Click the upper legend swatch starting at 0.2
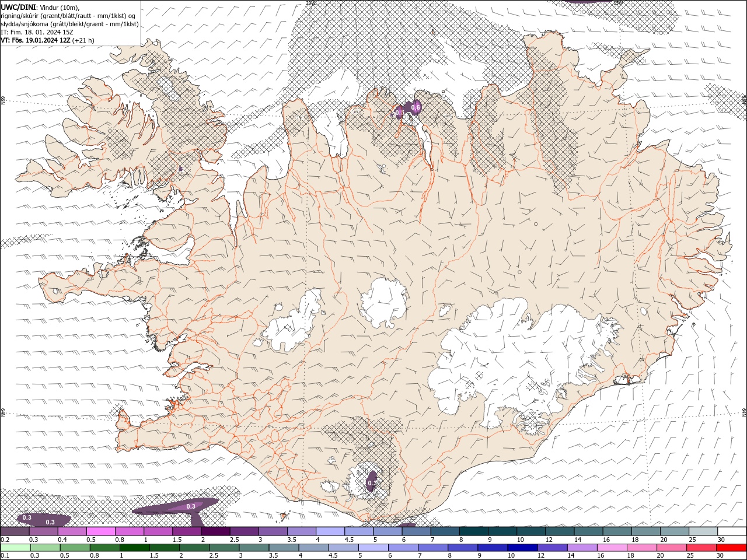The height and width of the screenshot is (560, 747). click(15, 531)
